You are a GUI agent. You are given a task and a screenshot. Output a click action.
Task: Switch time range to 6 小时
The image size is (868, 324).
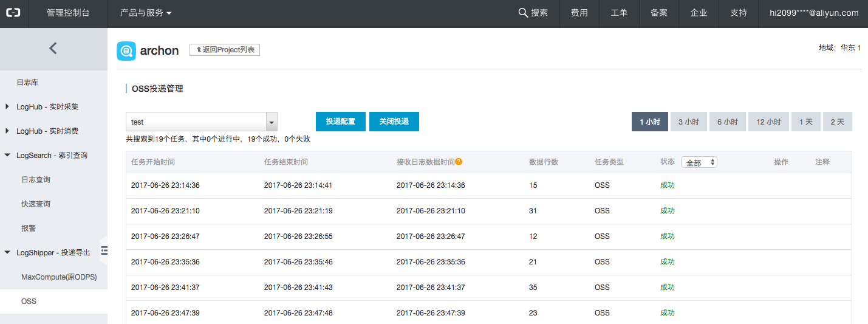click(x=727, y=122)
